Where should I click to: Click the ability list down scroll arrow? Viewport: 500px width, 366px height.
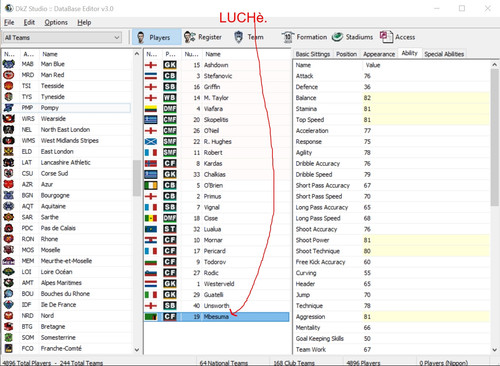(x=495, y=350)
